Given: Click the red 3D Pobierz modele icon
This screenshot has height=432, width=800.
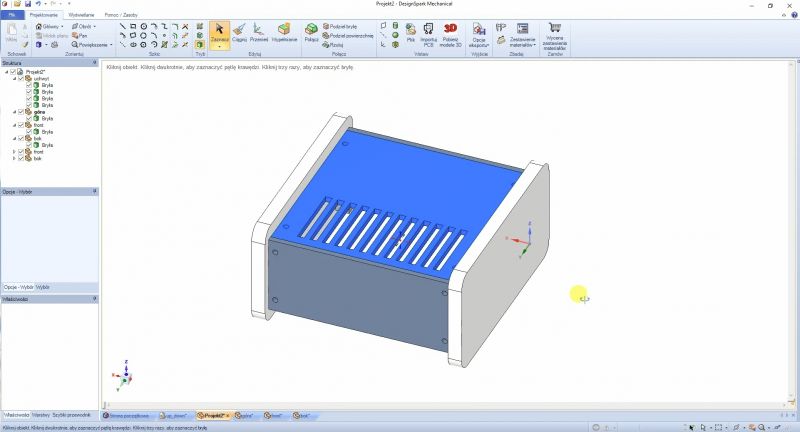Looking at the screenshot, I should (x=451, y=28).
